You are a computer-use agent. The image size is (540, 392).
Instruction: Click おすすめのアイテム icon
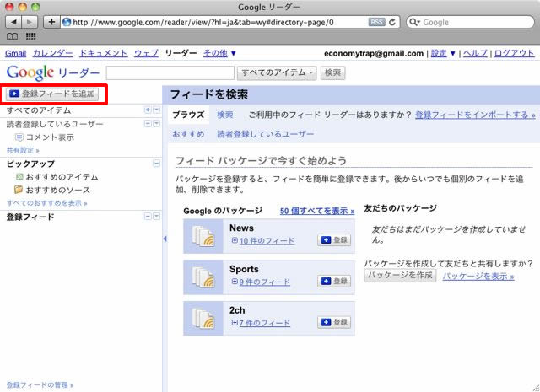19,177
